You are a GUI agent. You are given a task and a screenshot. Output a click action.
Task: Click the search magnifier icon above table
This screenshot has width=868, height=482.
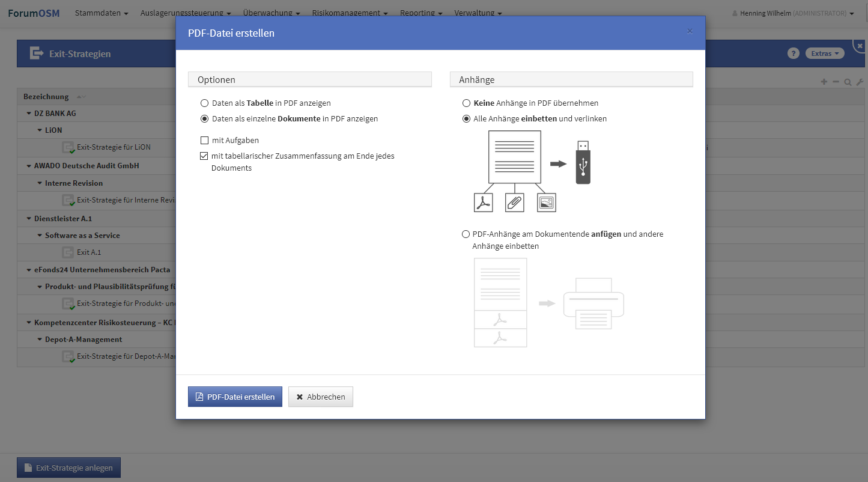848,82
